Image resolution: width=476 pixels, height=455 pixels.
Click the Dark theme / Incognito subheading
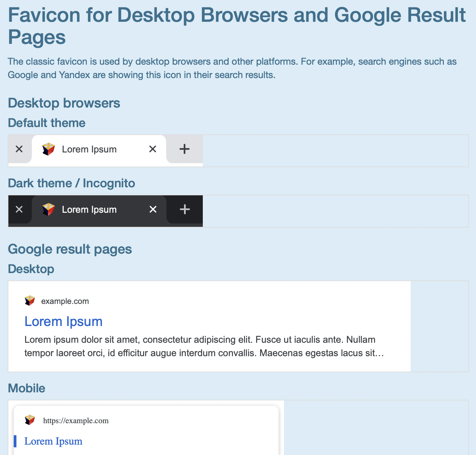[71, 183]
